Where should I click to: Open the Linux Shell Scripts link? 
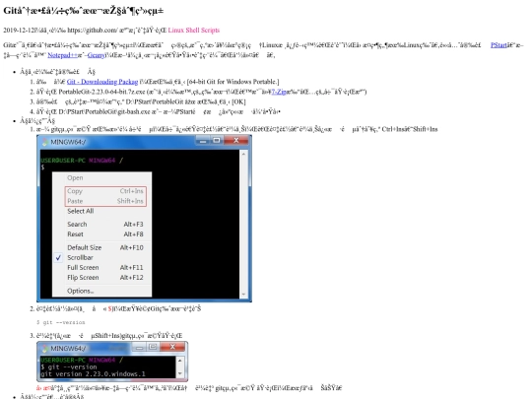point(194,30)
